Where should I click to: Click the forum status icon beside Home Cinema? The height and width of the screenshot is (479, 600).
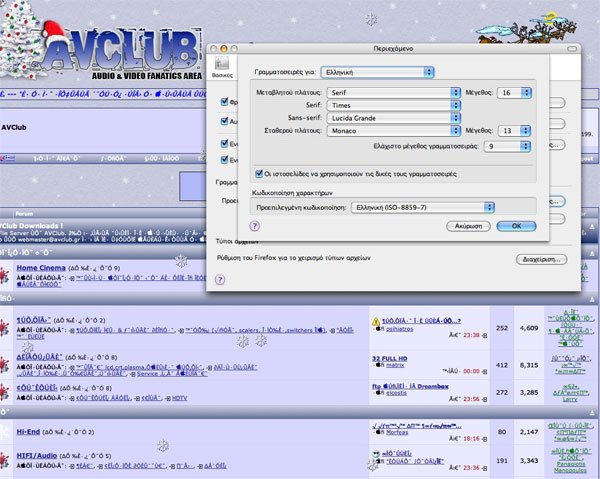4,275
